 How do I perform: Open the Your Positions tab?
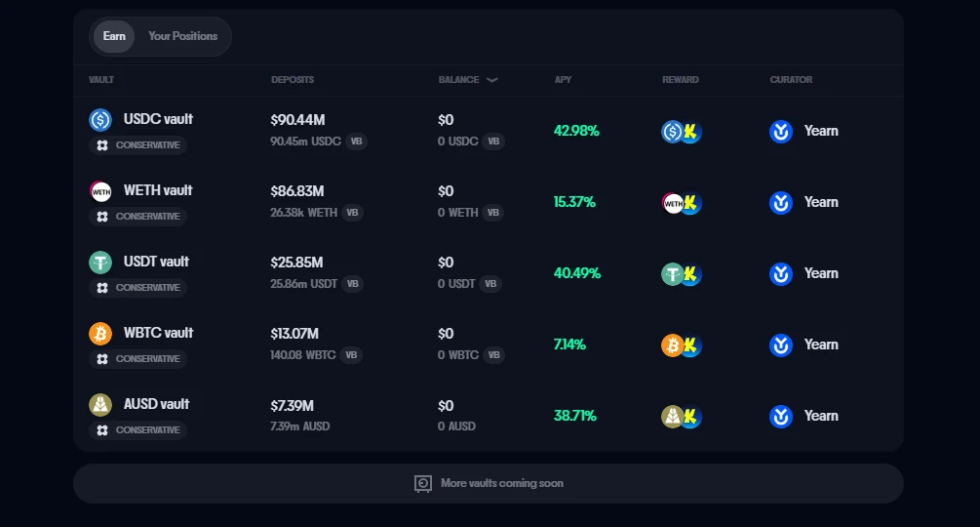(x=183, y=36)
